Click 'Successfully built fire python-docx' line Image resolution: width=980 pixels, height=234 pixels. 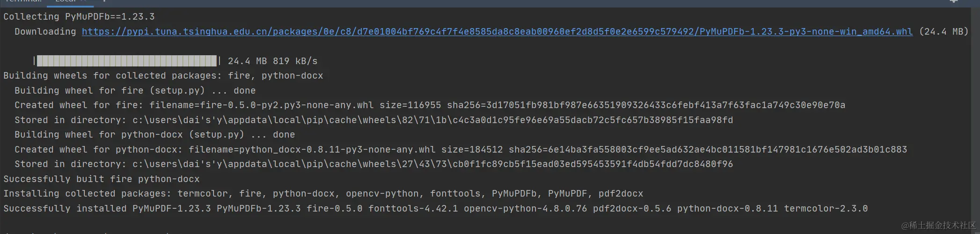[x=101, y=179]
